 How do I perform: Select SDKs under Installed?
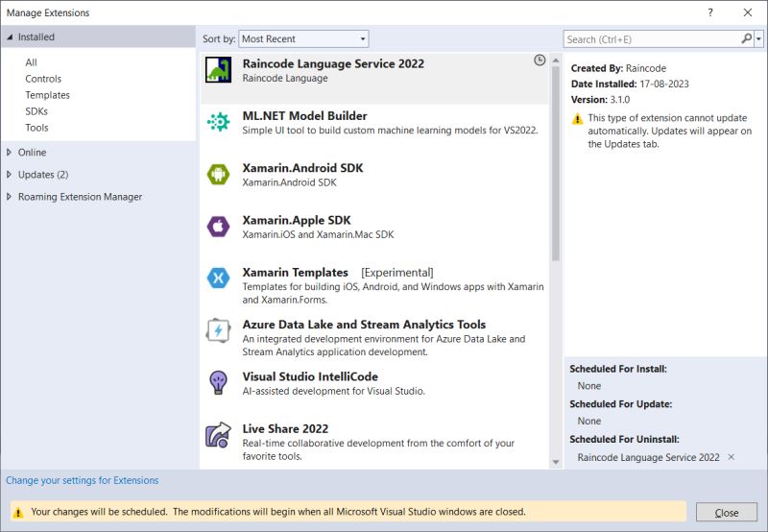pos(36,111)
